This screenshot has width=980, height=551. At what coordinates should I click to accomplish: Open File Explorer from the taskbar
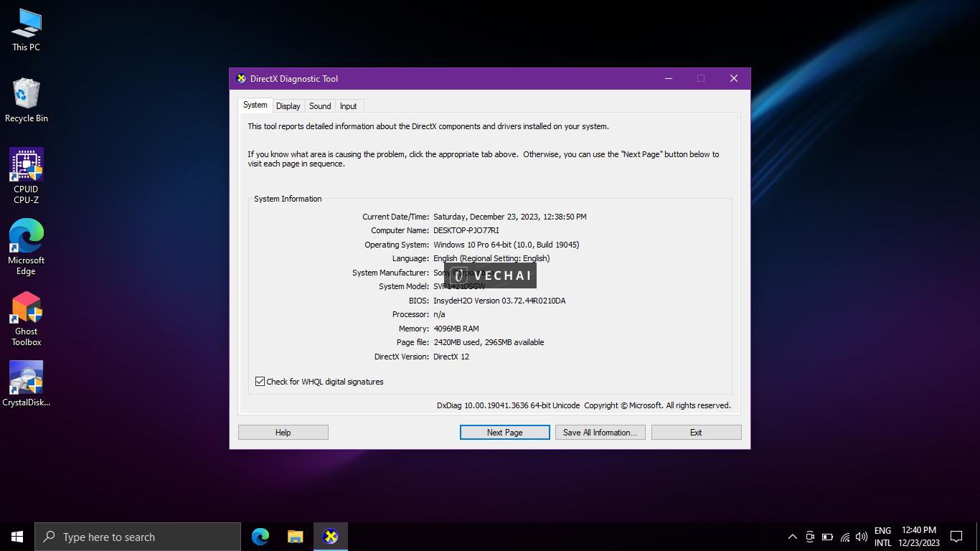(296, 537)
